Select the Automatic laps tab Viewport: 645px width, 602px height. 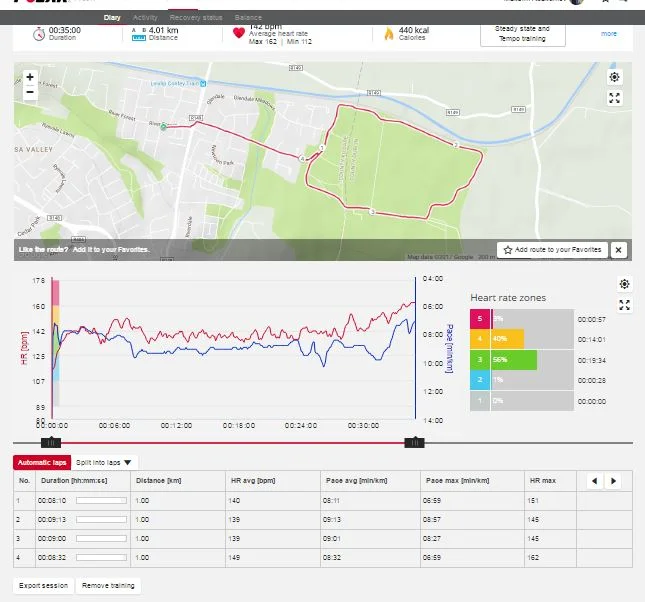coord(40,463)
